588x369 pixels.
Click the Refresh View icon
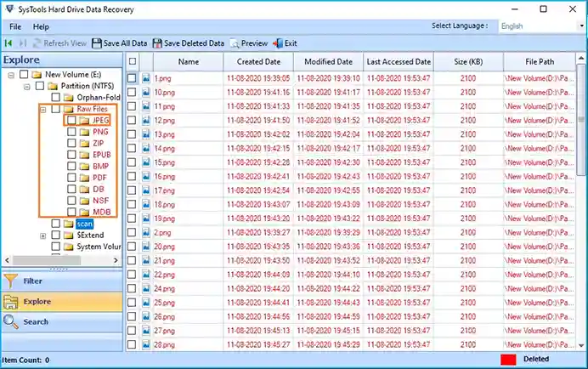(x=37, y=43)
